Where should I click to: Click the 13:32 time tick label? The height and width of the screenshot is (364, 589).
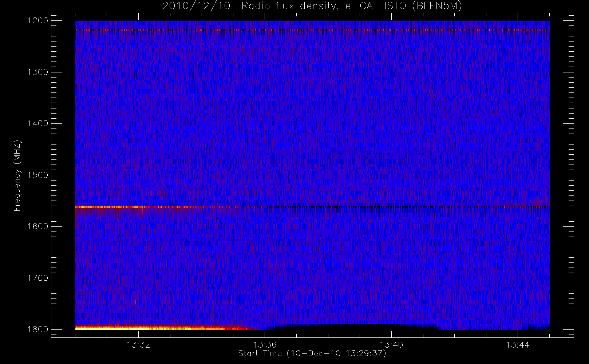click(x=138, y=345)
